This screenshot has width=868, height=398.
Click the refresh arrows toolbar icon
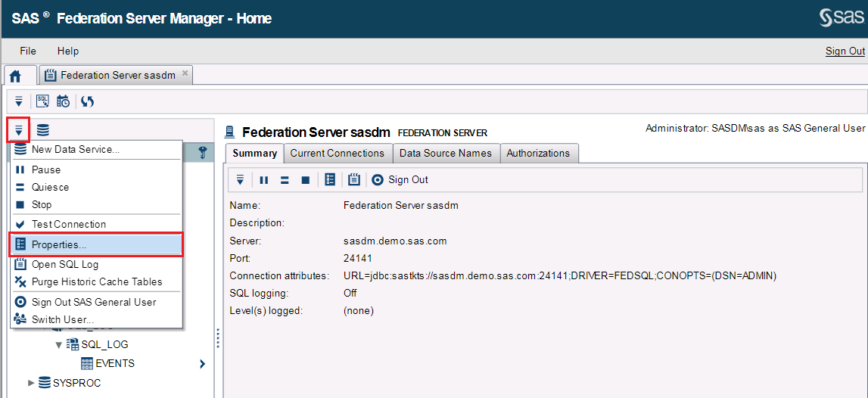[87, 101]
